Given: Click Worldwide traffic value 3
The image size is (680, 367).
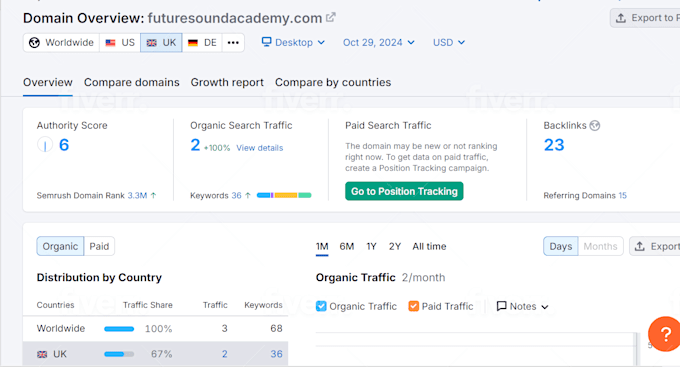Looking at the screenshot, I should click(225, 328).
